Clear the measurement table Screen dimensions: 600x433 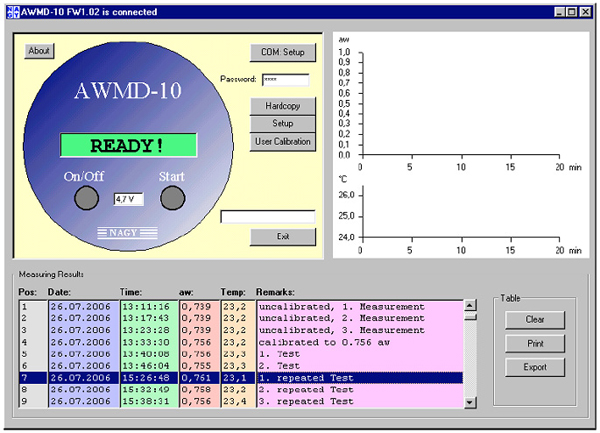535,320
